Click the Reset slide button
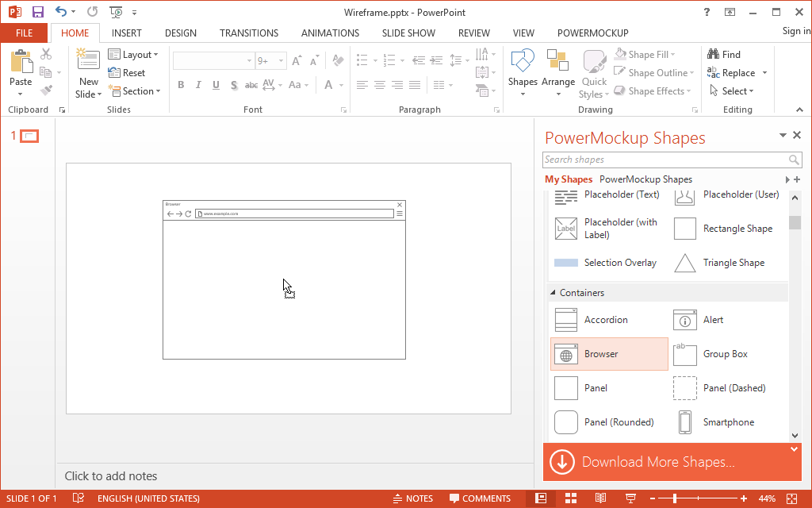 tap(126, 73)
